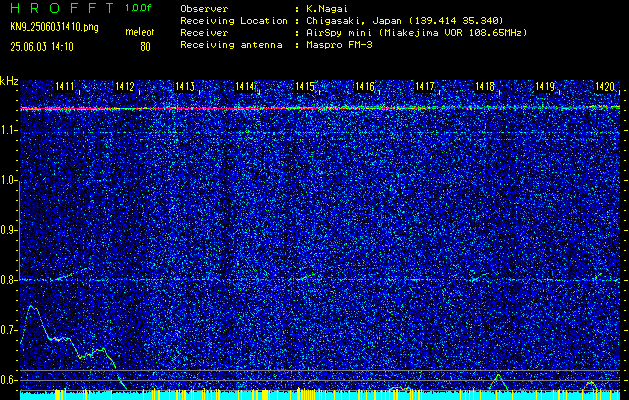The image size is (629, 400).
Task: Click the 1412 time marker
Action: coord(125,86)
